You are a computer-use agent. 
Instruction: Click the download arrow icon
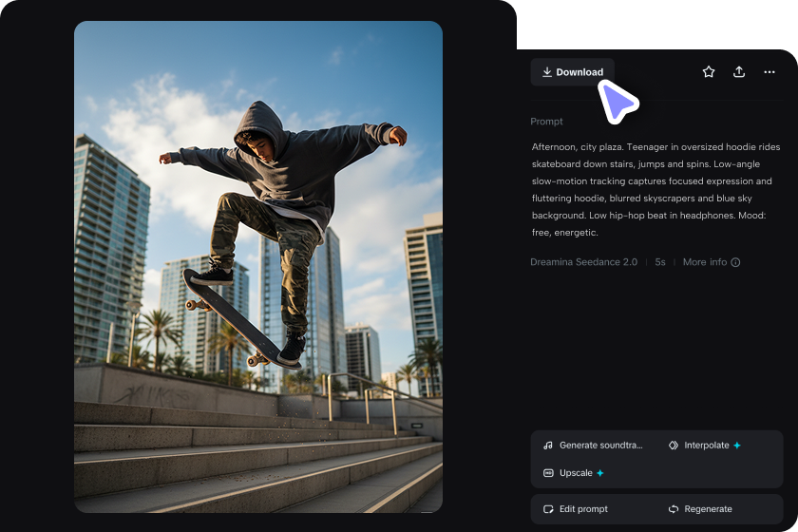click(547, 72)
